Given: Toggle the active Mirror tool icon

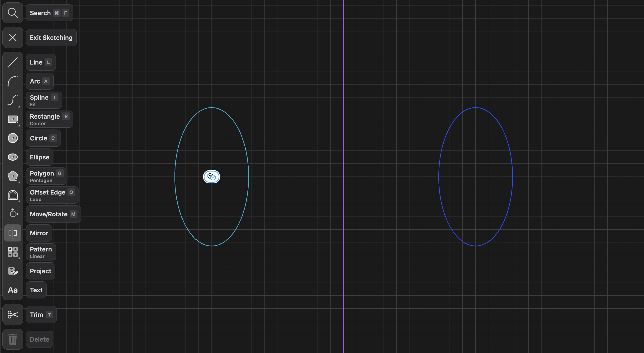Looking at the screenshot, I should coord(13,233).
